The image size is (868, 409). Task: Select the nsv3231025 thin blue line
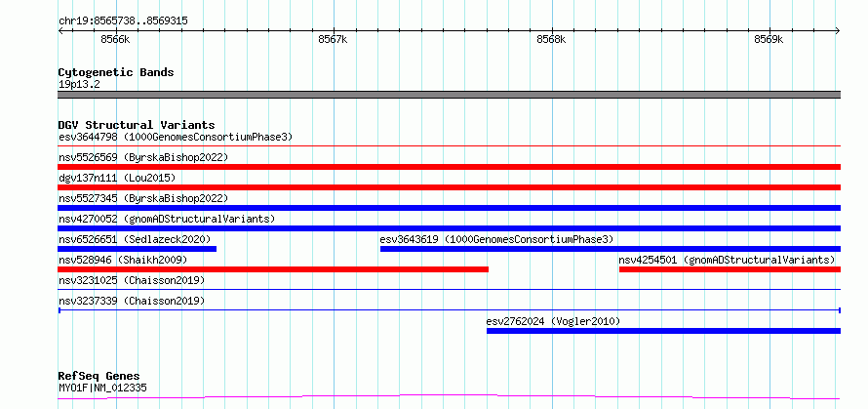pyautogui.click(x=450, y=289)
